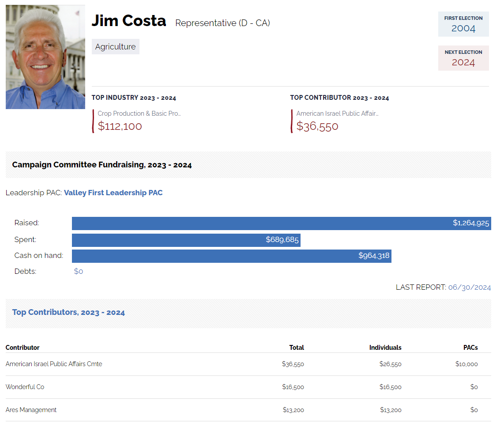Sort by the Total column header
The height and width of the screenshot is (424, 504).
pos(296,348)
